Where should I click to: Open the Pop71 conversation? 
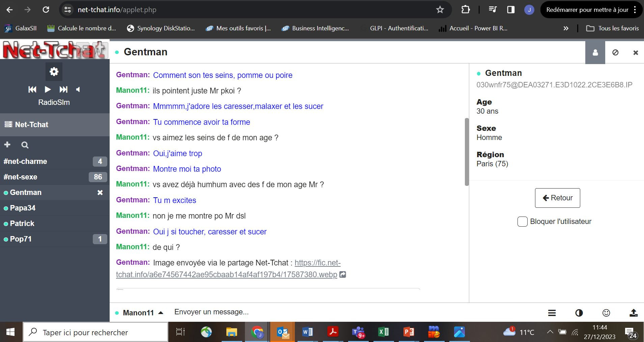click(55, 239)
